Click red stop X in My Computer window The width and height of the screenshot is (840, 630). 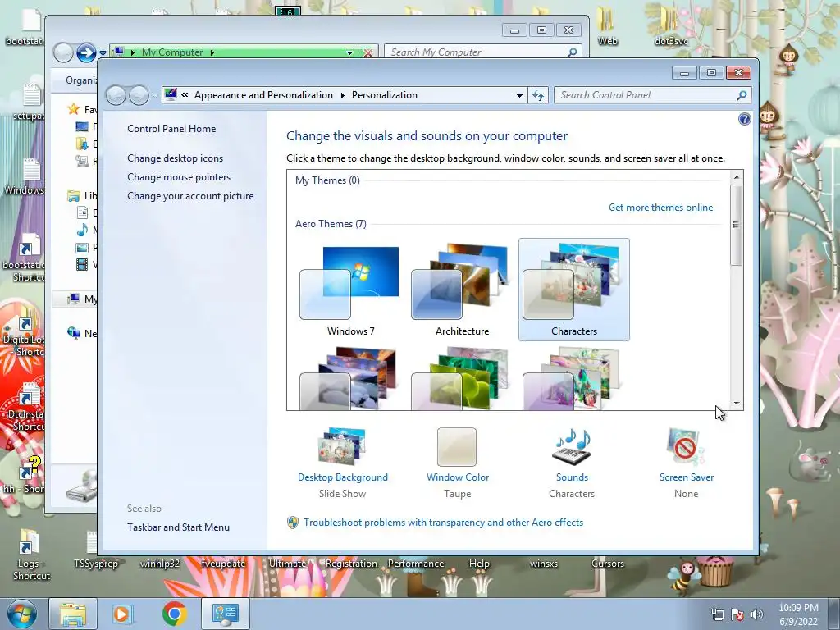(x=368, y=53)
